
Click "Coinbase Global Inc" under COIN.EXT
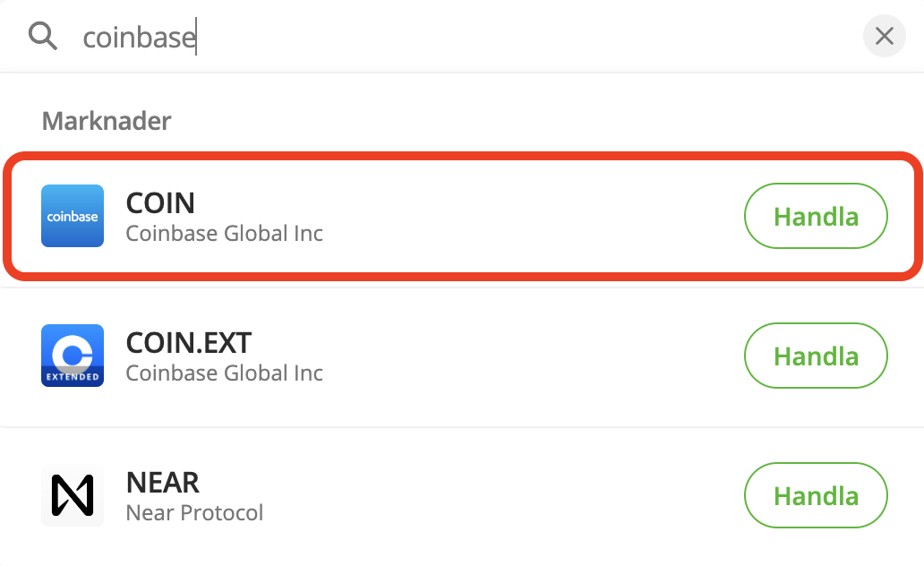(224, 373)
